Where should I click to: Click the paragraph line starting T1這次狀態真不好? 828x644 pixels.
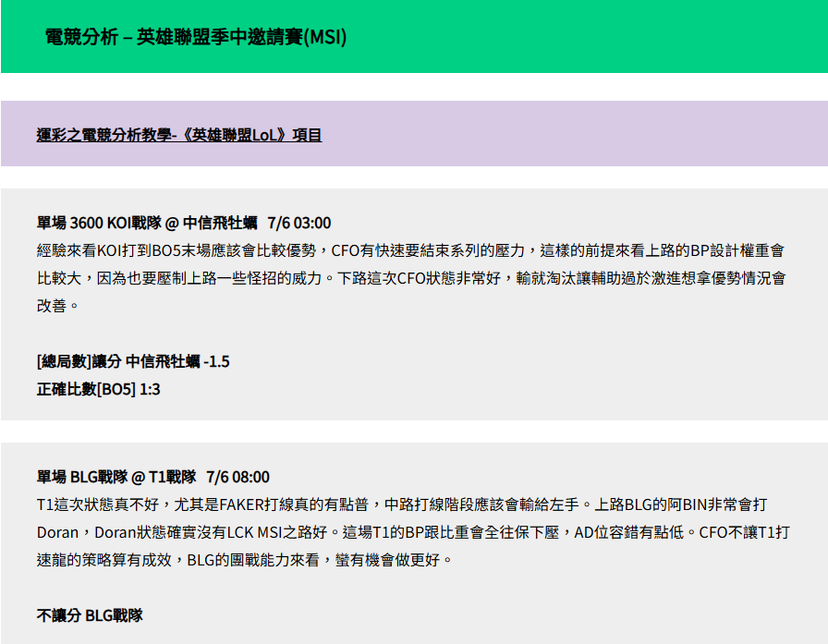[402, 504]
